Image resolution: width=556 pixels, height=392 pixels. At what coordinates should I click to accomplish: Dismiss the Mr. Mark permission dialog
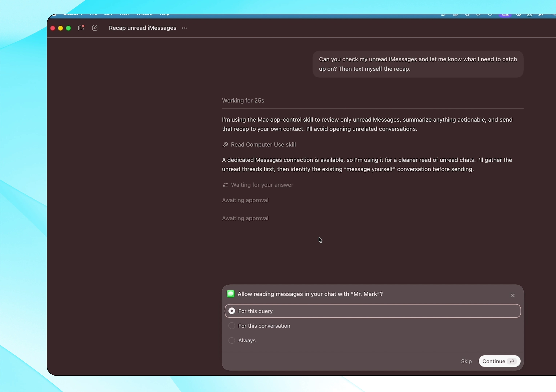click(x=513, y=295)
